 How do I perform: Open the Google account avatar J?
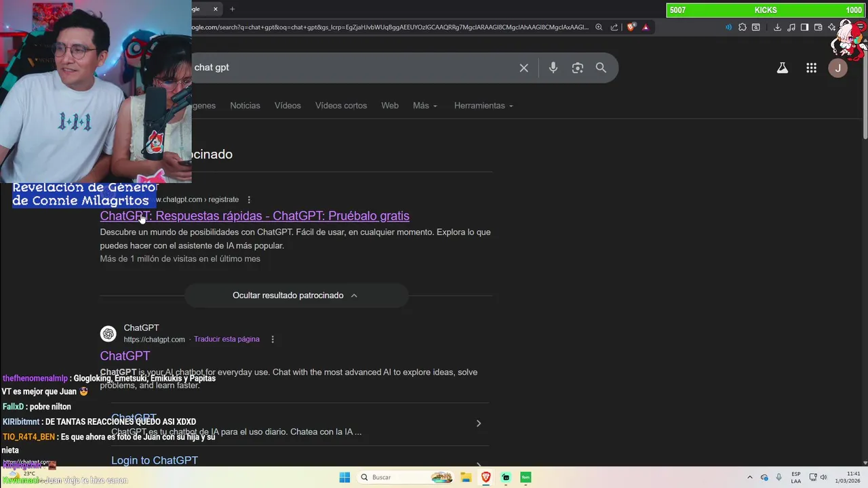tap(837, 68)
